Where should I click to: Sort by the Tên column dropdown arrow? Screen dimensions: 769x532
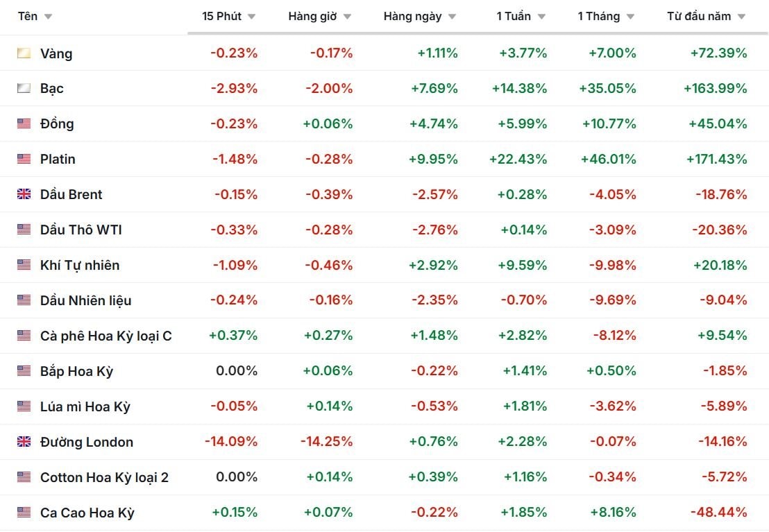tap(48, 17)
